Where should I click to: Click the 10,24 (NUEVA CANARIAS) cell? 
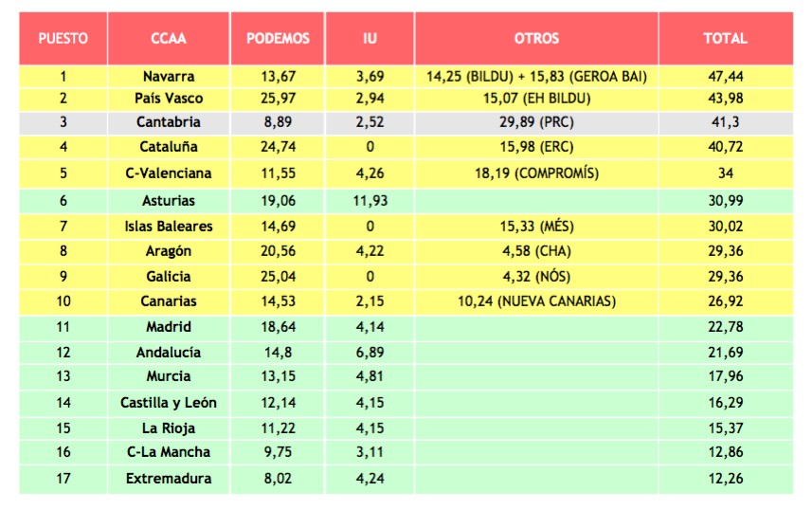(536, 301)
